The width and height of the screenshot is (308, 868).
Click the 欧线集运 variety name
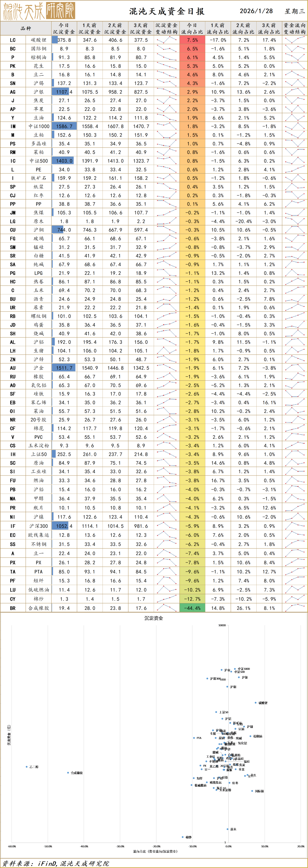38,535
